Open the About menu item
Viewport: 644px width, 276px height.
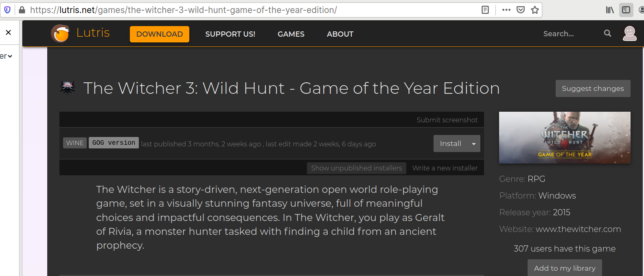coord(340,34)
